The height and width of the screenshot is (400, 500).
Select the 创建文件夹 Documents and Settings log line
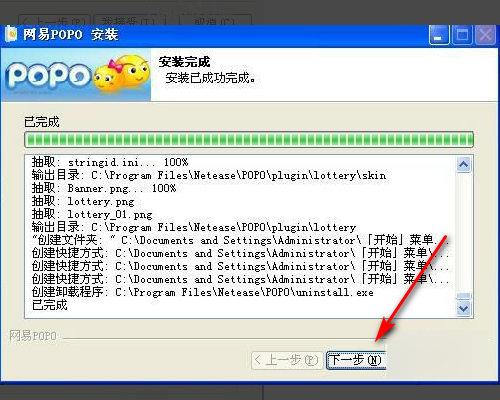point(240,240)
